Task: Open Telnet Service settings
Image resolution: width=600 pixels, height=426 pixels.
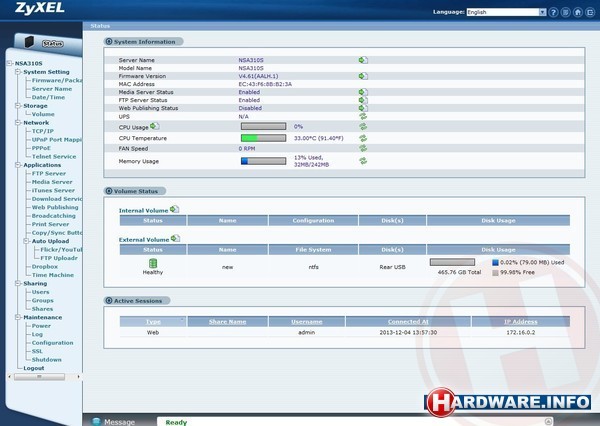Action: click(x=54, y=157)
